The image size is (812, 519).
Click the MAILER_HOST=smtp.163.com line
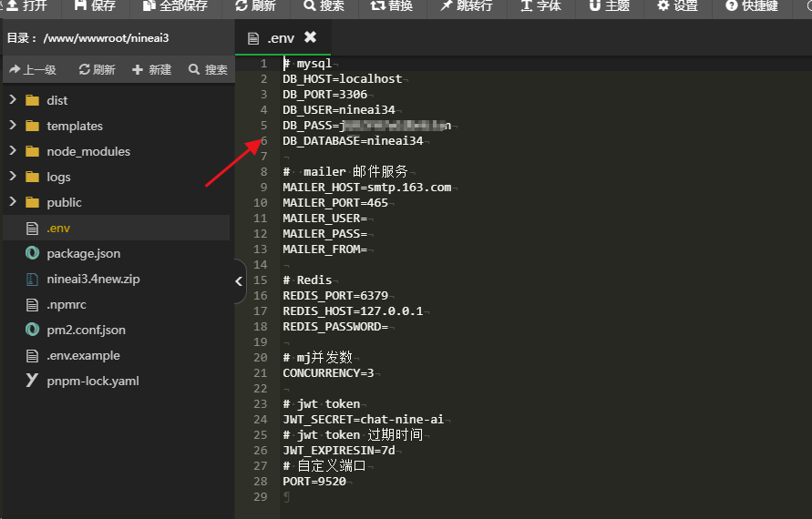366,188
